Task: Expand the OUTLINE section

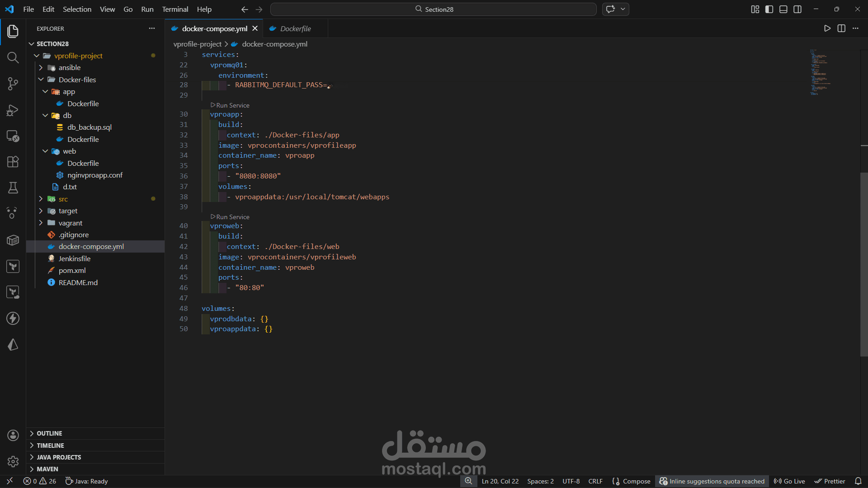Action: 49,433
